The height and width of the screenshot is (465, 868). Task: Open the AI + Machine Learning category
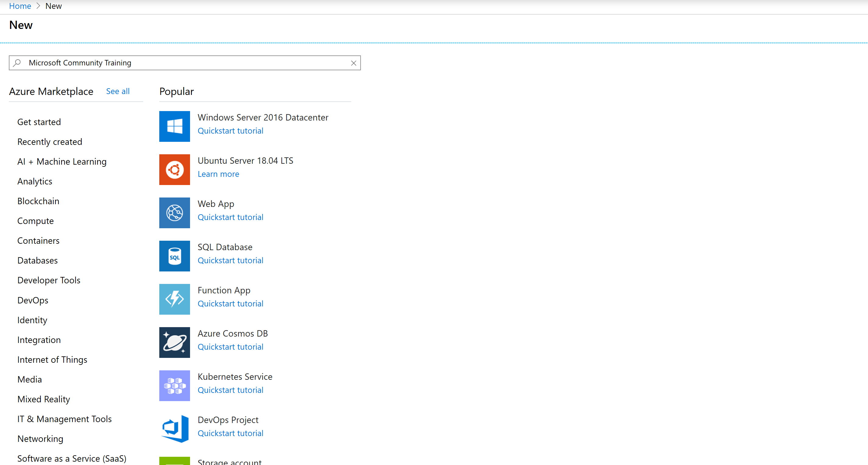(x=62, y=161)
